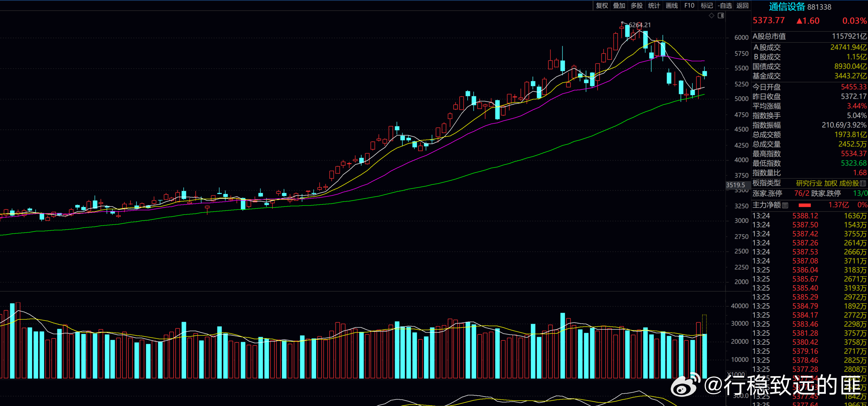This screenshot has height=406, width=868.
Task: Click the diamond icon above the chart
Action: [711, 15]
